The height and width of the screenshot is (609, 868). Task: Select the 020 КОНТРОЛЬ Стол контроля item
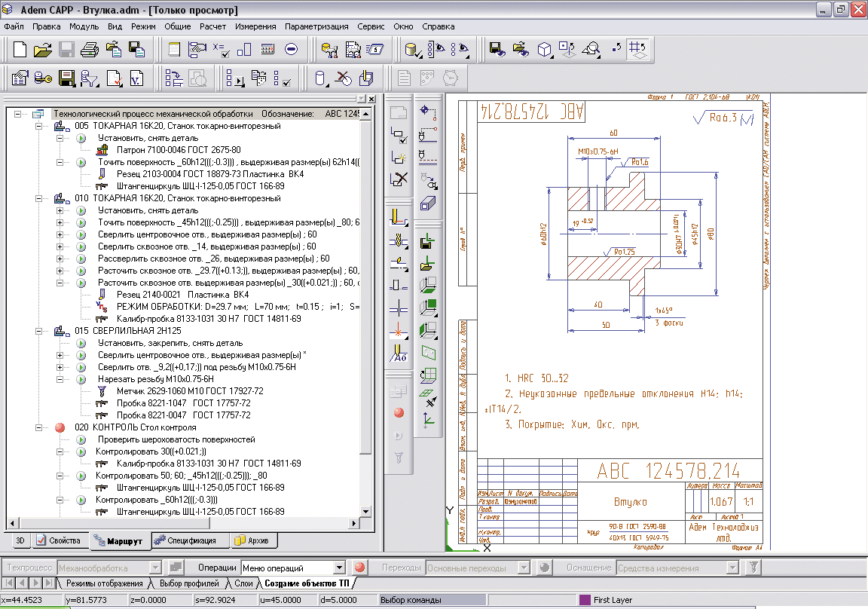135,427
